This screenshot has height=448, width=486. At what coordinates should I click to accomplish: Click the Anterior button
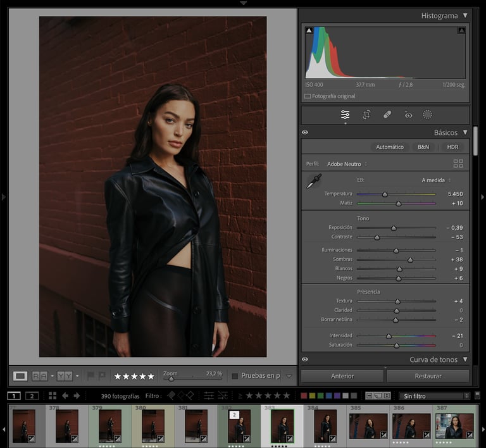pyautogui.click(x=342, y=376)
